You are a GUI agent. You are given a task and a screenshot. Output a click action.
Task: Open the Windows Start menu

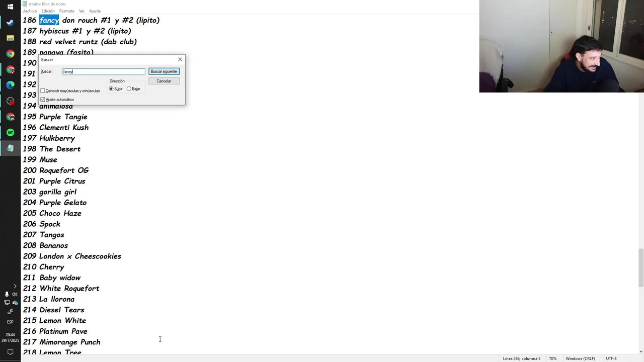coord(10,7)
